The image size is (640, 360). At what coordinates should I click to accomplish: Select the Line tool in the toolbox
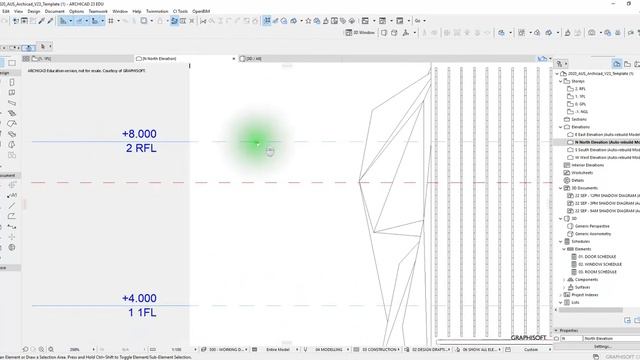(x=12, y=206)
